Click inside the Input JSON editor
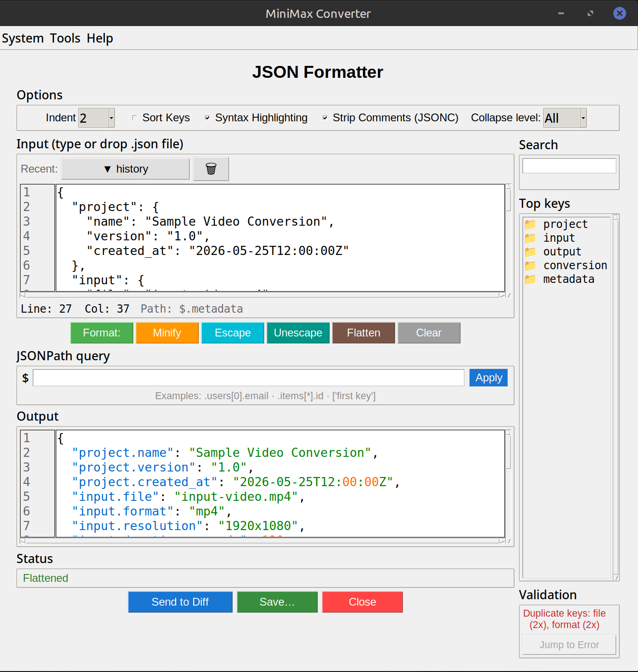This screenshot has width=638, height=672. click(x=280, y=238)
